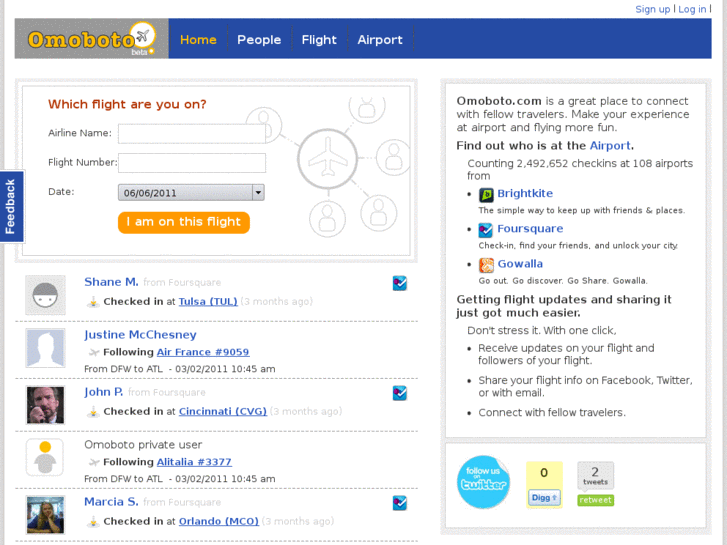Open the Tulsa (TUL) airport link
Screen dimensions: 727x545
click(x=208, y=301)
